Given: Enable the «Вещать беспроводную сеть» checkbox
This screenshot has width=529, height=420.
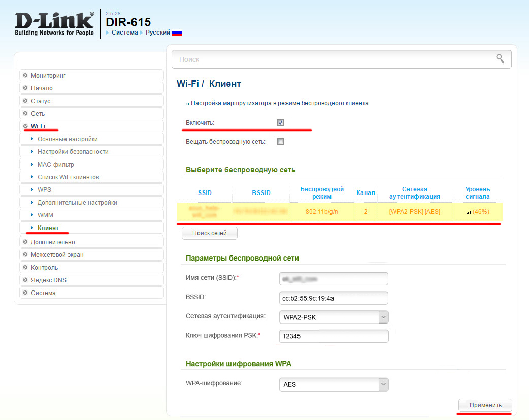Looking at the screenshot, I should (x=280, y=141).
